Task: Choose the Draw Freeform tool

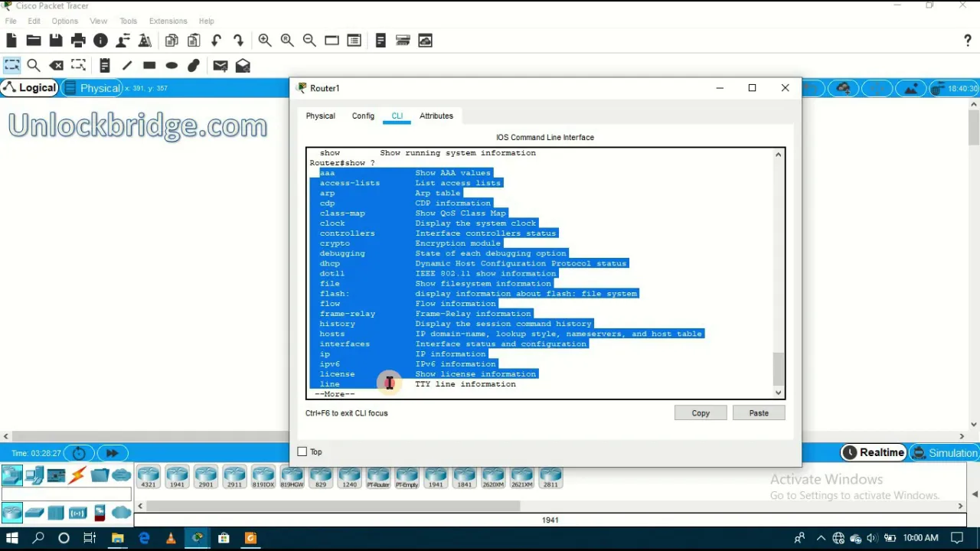Action: point(194,66)
